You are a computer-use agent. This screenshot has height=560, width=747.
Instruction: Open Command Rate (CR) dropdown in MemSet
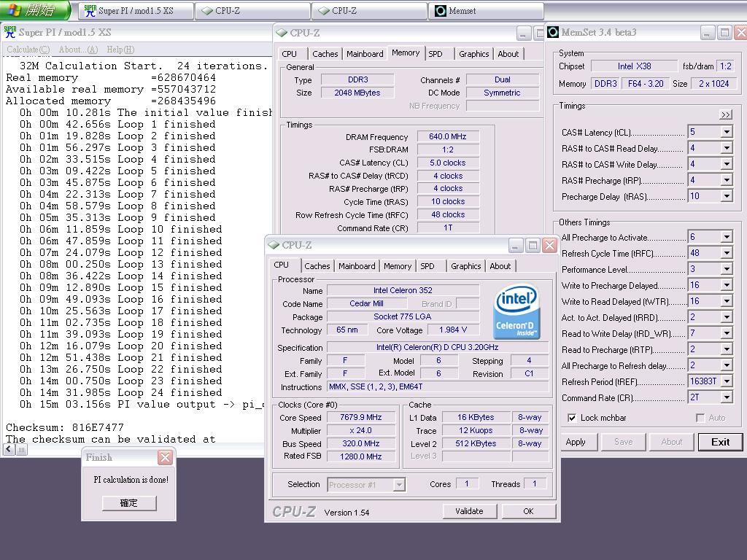726,397
